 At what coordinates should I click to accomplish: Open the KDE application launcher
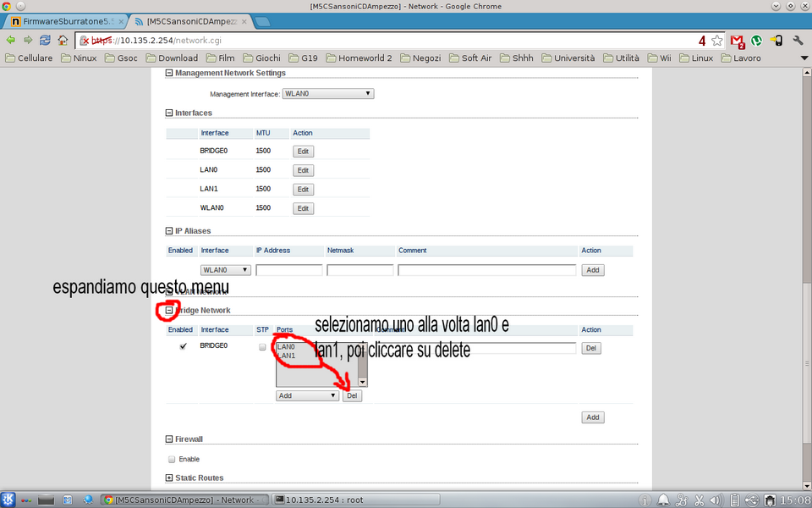coord(8,500)
